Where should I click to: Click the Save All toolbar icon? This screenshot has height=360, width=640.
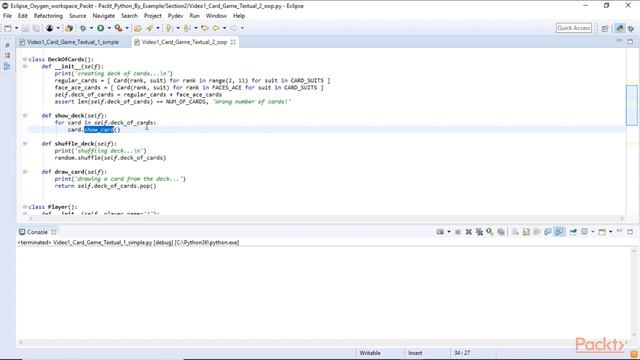point(36,28)
